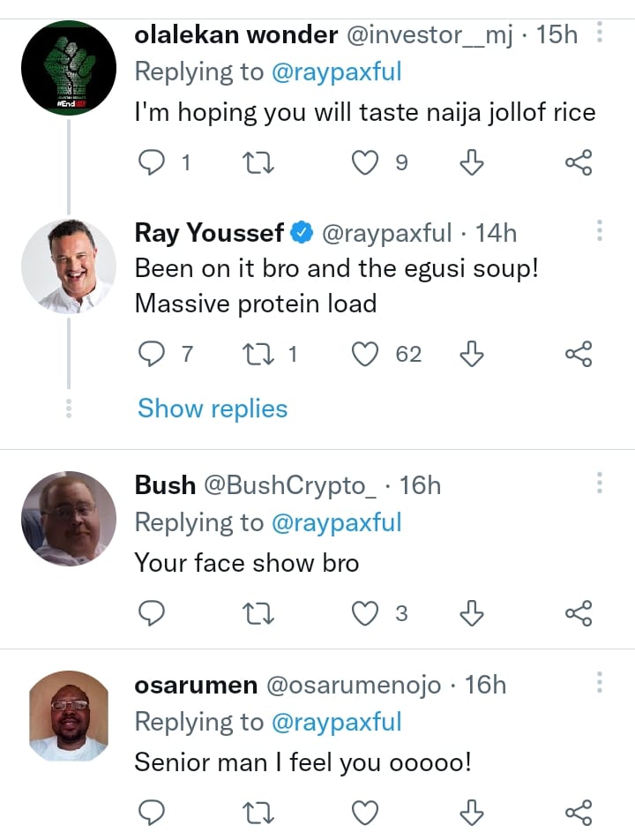Open the osarumen display name
This screenshot has height=840, width=635.
click(196, 686)
